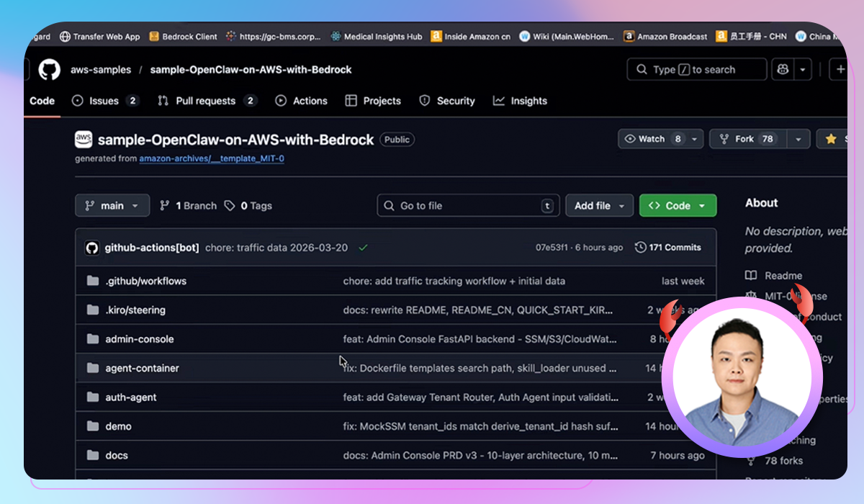
Task: Expand the Fork options dropdown arrow
Action: click(799, 139)
